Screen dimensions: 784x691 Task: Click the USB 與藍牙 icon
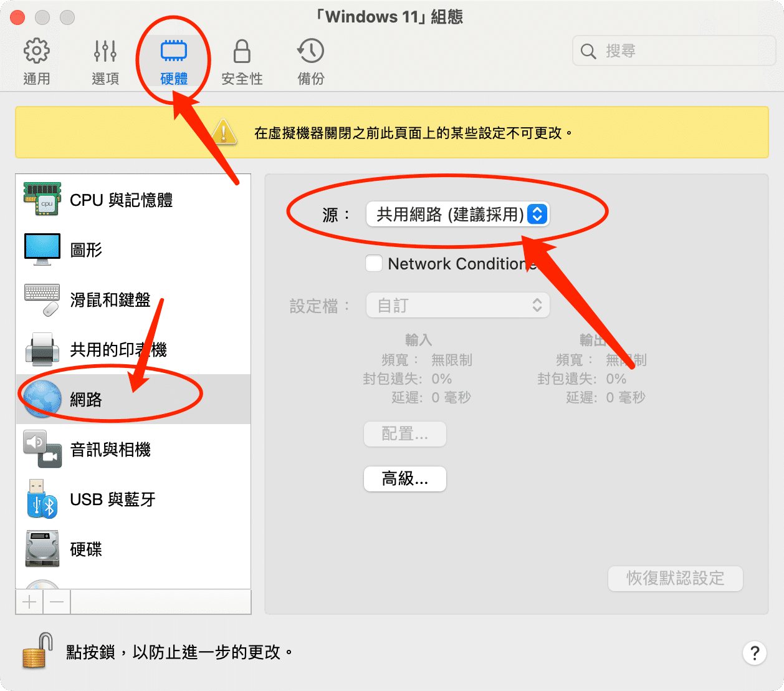click(42, 499)
